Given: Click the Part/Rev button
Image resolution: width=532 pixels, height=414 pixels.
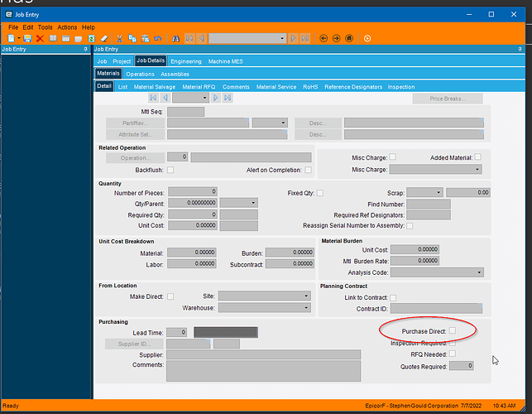Looking at the screenshot, I should [x=135, y=123].
